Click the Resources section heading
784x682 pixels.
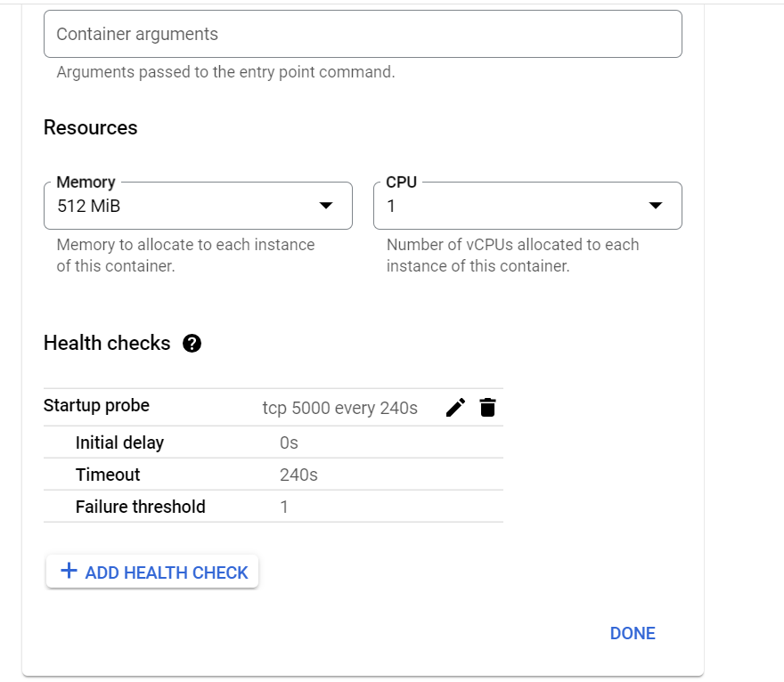[x=90, y=127]
